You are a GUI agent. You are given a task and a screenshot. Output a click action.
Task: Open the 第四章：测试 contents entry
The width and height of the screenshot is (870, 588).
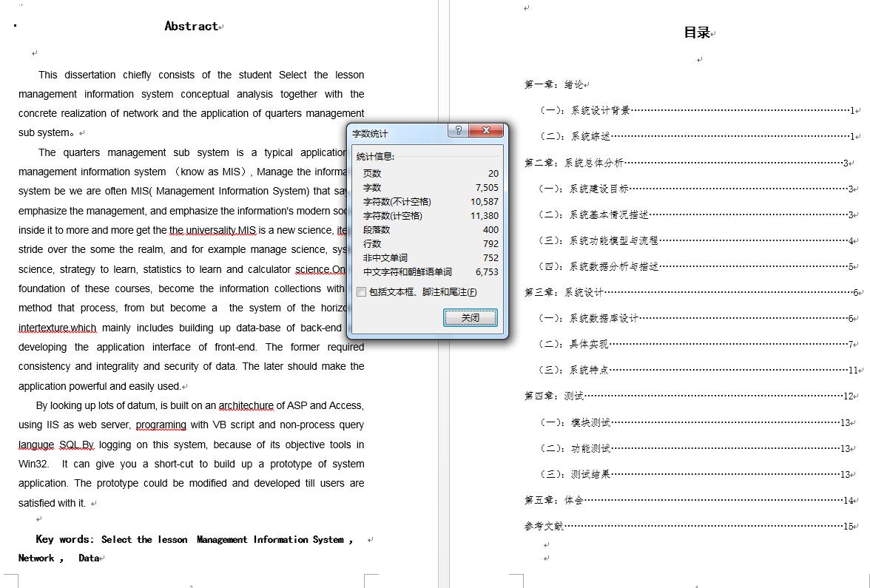[689, 396]
